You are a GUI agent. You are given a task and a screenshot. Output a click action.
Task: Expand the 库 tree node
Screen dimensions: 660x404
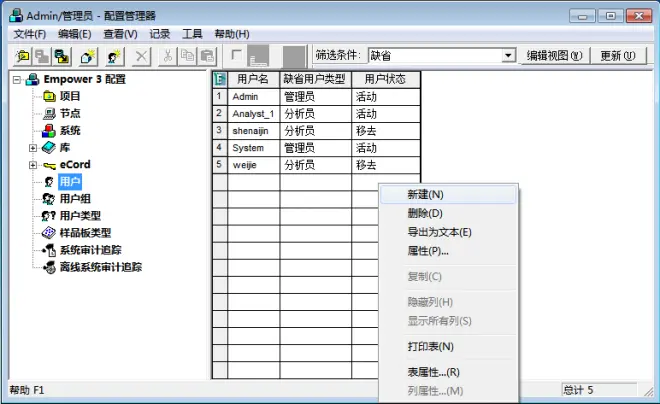[33, 148]
